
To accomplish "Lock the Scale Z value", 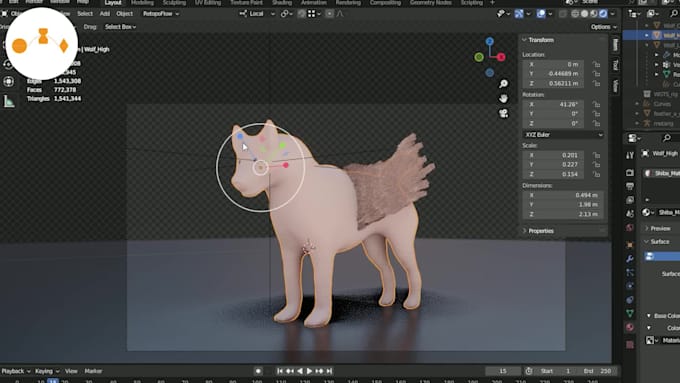I will click(597, 174).
